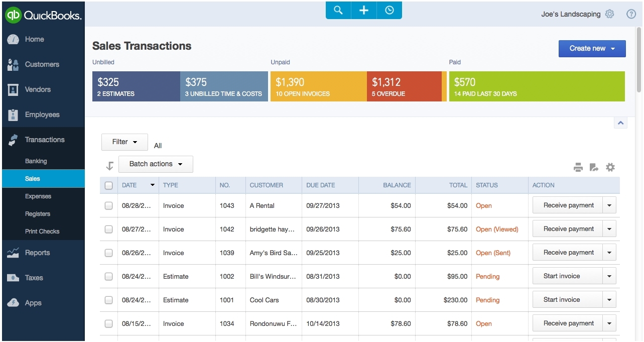Click the printer icon above the transaction list
644x342 pixels.
(x=578, y=167)
